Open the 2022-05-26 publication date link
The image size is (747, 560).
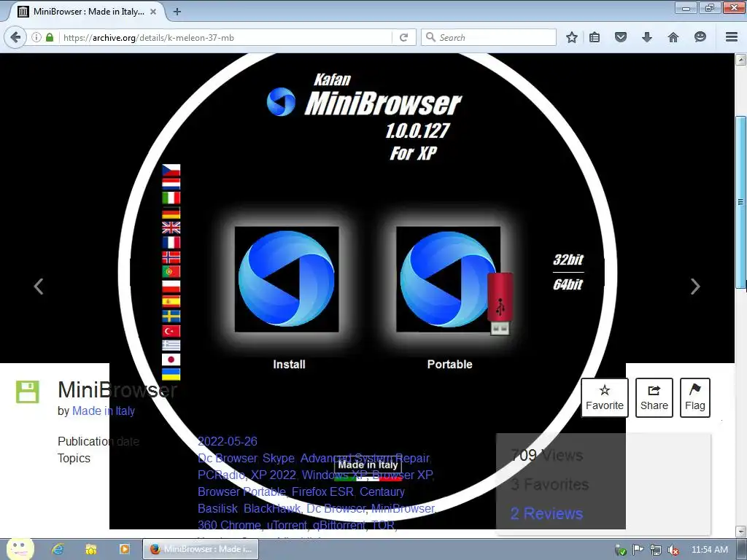tap(228, 441)
